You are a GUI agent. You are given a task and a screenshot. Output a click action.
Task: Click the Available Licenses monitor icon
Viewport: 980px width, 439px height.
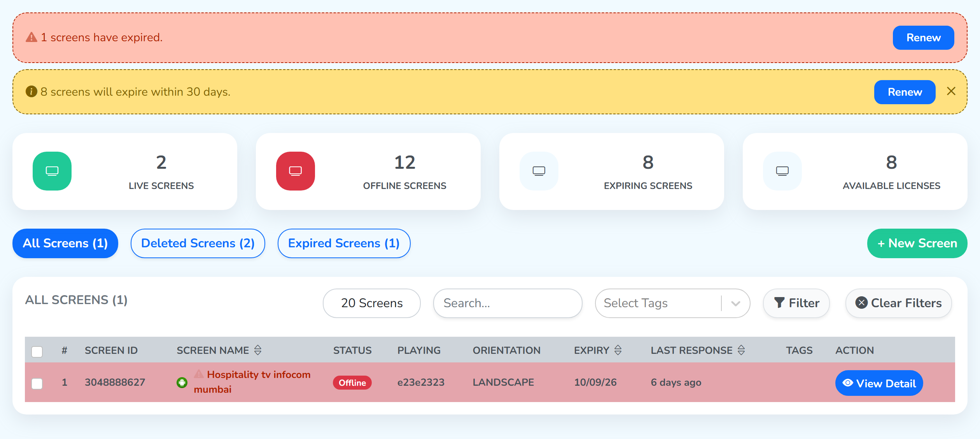[782, 171]
